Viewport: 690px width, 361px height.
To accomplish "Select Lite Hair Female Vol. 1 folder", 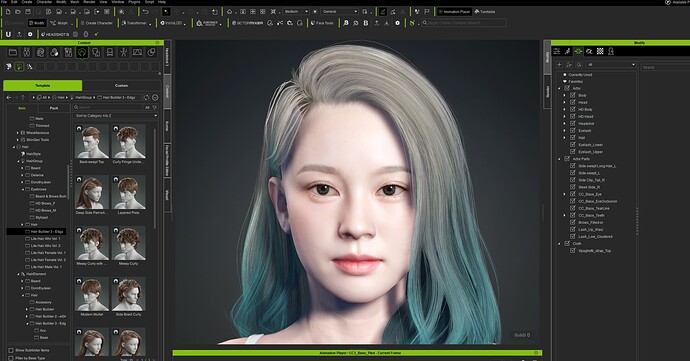I will (48, 253).
